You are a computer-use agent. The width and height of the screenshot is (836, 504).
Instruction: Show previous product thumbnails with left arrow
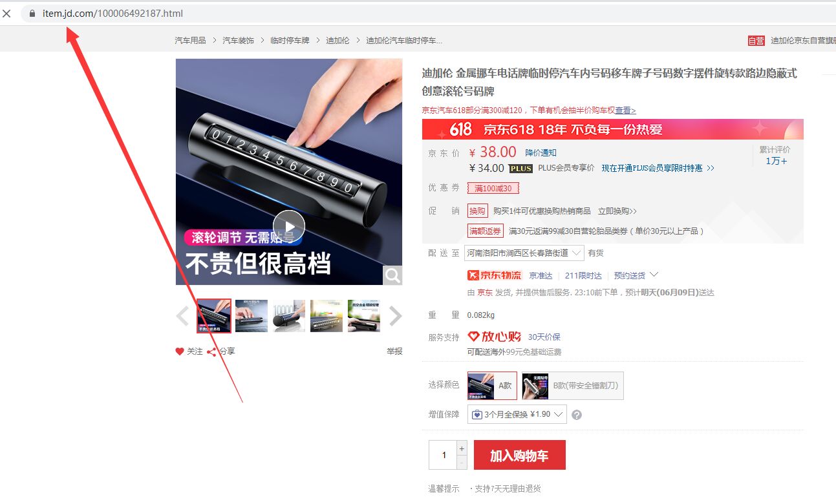tap(182, 316)
